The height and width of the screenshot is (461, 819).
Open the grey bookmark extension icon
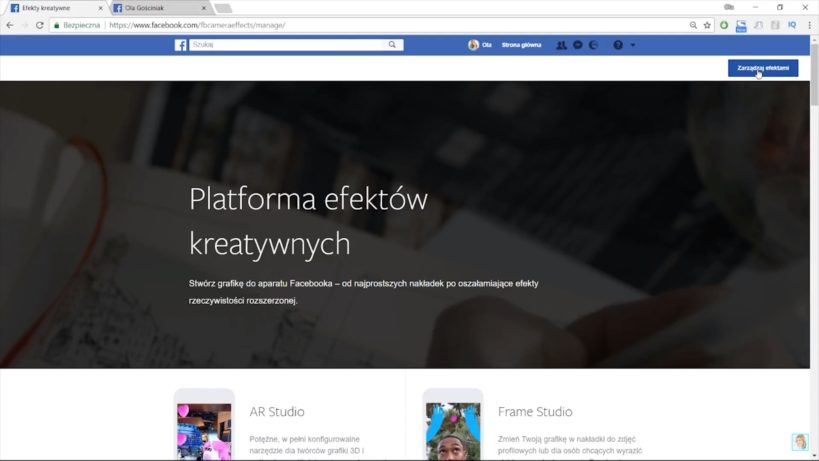pos(776,25)
